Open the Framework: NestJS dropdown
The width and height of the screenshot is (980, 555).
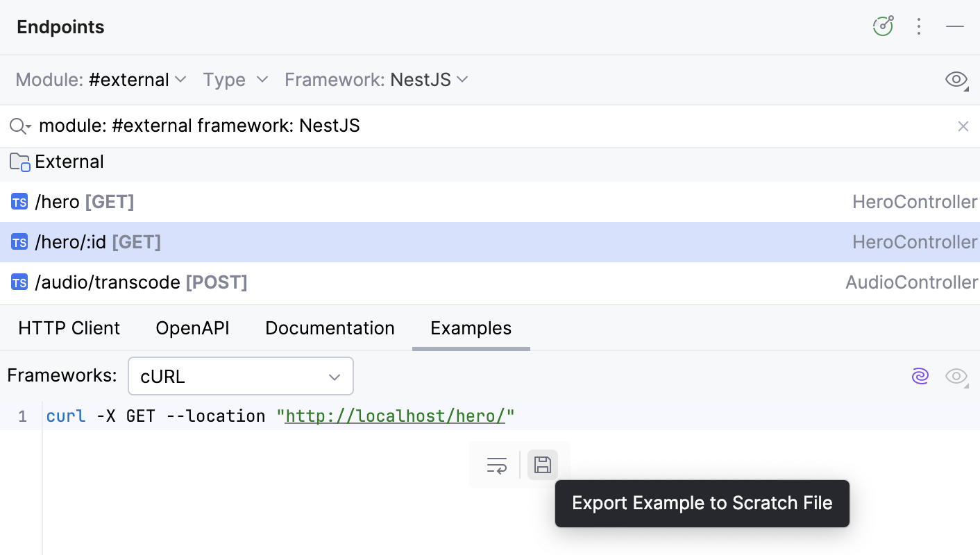pyautogui.click(x=377, y=79)
